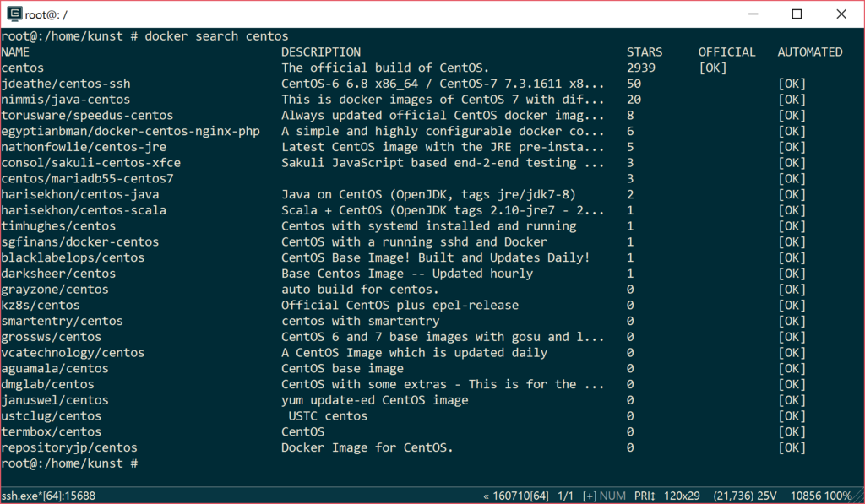Click the [+] indicator in status bar
This screenshot has height=504, width=865.
tap(590, 496)
